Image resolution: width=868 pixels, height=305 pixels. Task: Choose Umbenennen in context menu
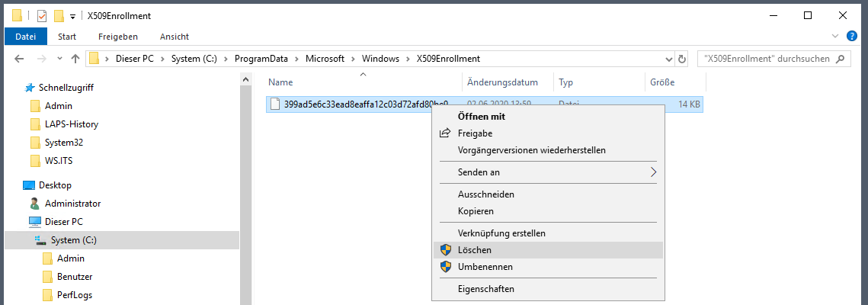[x=547, y=267]
